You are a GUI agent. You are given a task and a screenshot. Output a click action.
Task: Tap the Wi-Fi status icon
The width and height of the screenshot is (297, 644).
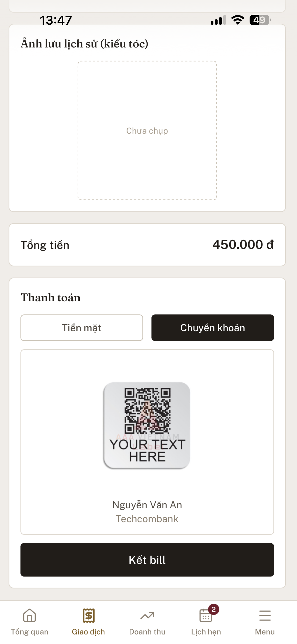(238, 20)
